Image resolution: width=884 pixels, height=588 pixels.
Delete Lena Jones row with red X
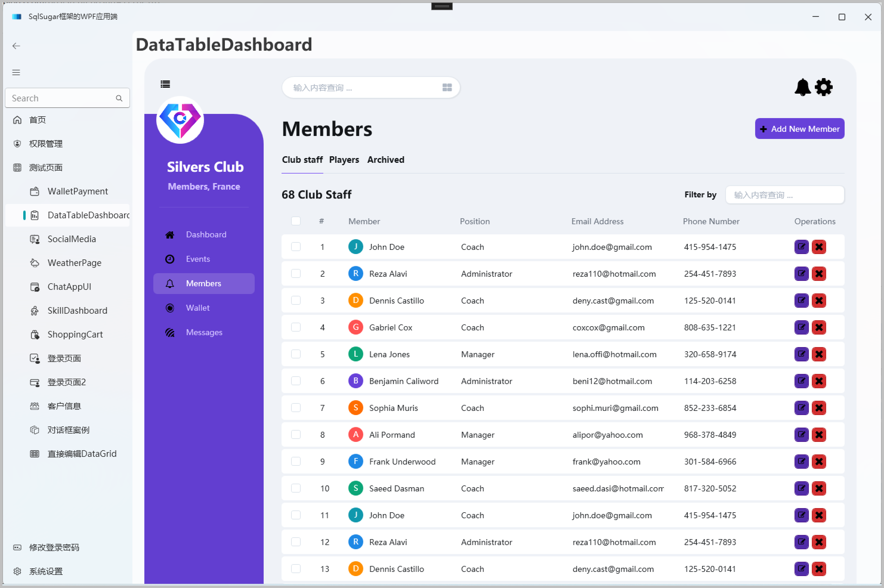pyautogui.click(x=819, y=354)
